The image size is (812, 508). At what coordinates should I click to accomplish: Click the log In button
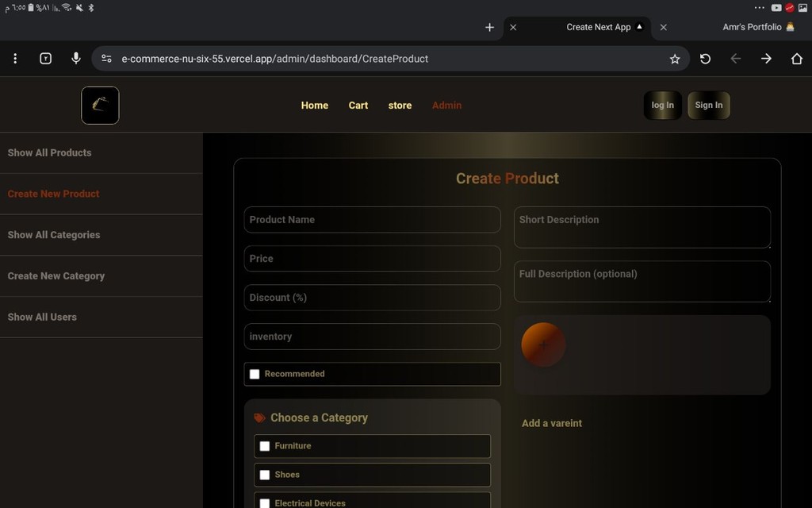(662, 106)
